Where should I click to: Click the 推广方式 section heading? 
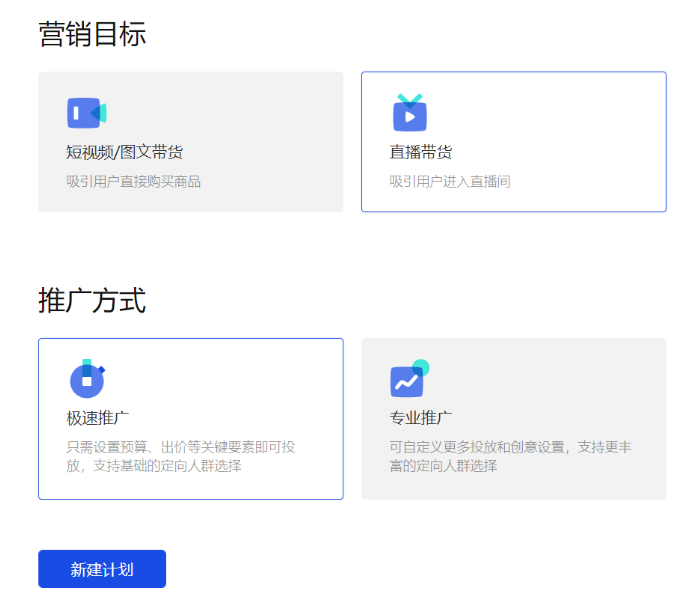click(x=92, y=300)
